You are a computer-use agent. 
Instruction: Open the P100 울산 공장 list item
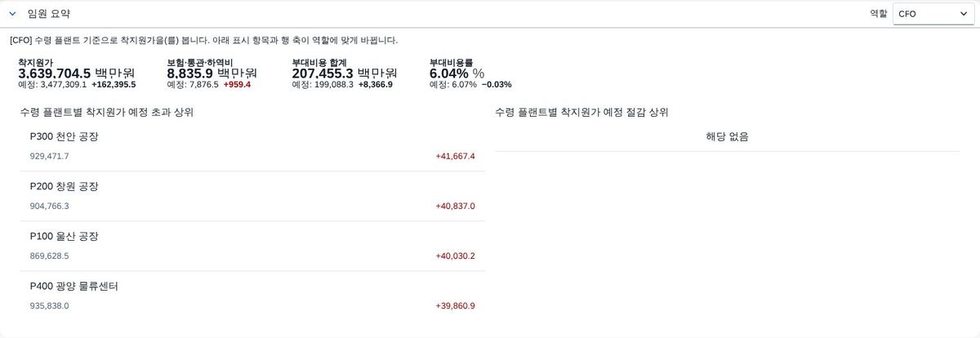[x=252, y=246]
